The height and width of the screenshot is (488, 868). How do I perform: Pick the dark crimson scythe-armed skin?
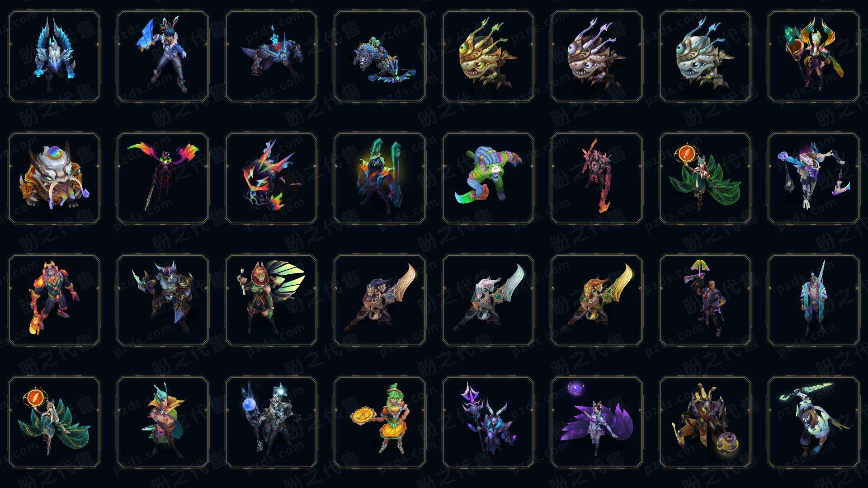tap(597, 178)
